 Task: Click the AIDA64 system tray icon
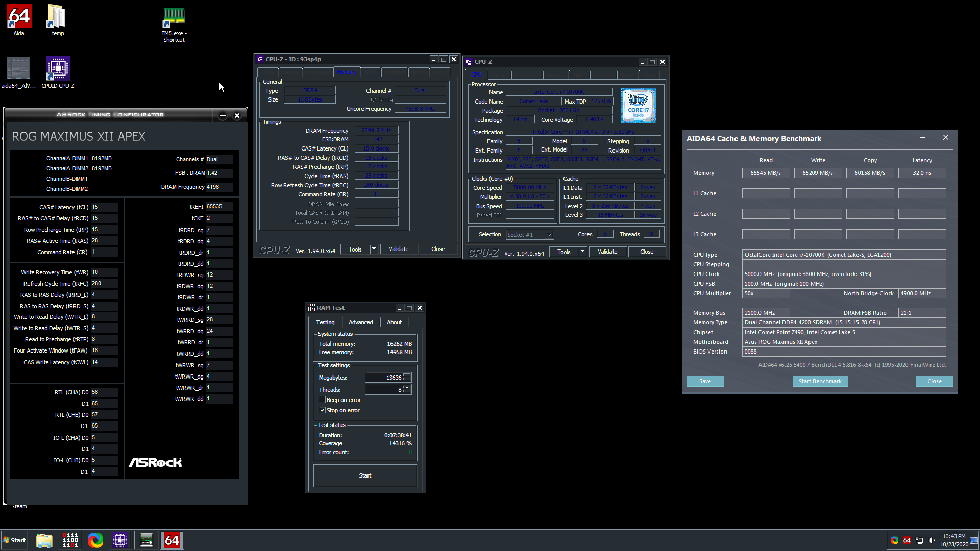[x=907, y=540]
